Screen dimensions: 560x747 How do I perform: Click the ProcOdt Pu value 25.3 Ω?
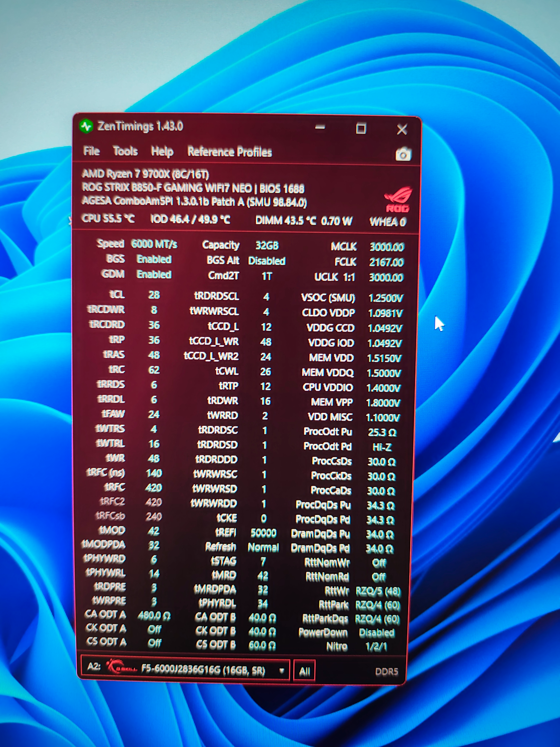coord(382,432)
